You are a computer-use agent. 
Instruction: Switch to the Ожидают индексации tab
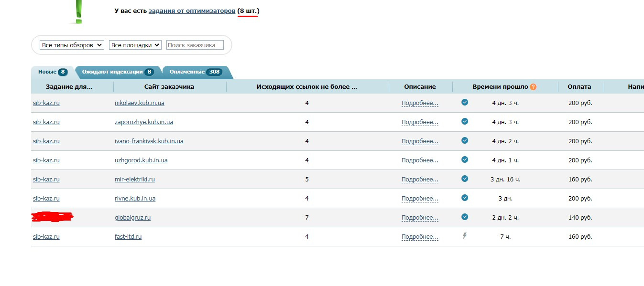pos(118,72)
